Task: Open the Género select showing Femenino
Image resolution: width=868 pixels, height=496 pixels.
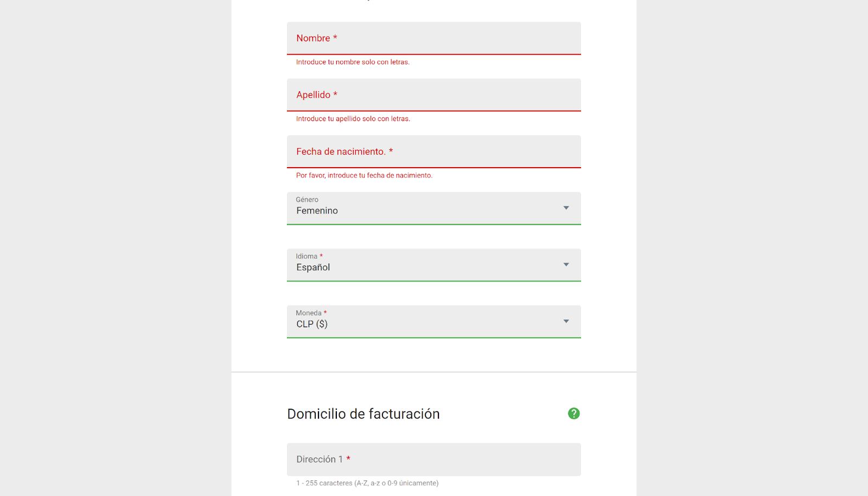Action: pyautogui.click(x=433, y=208)
